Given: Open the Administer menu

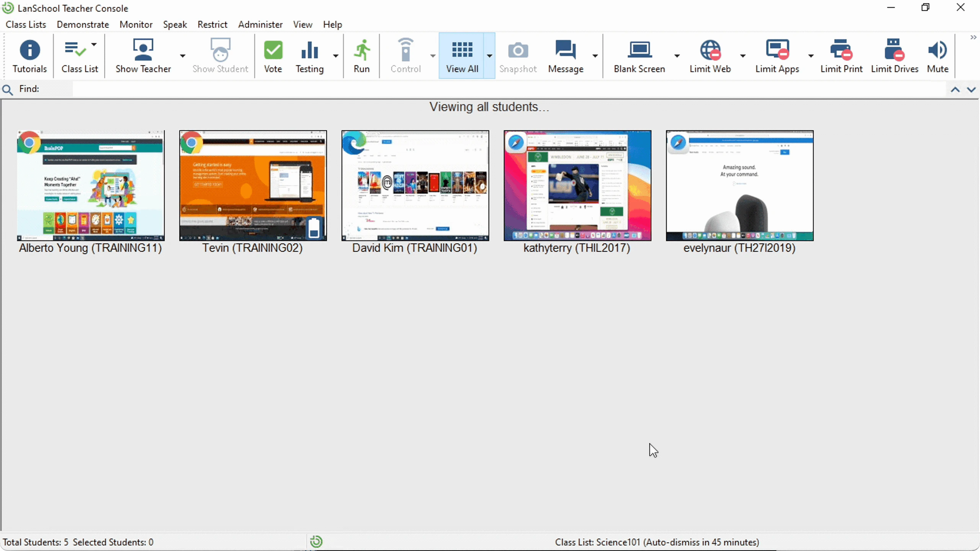Looking at the screenshot, I should point(260,24).
